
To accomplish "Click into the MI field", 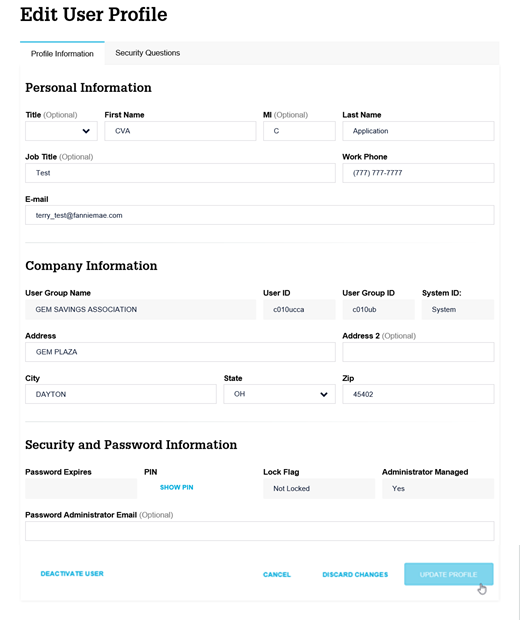I will click(x=299, y=131).
